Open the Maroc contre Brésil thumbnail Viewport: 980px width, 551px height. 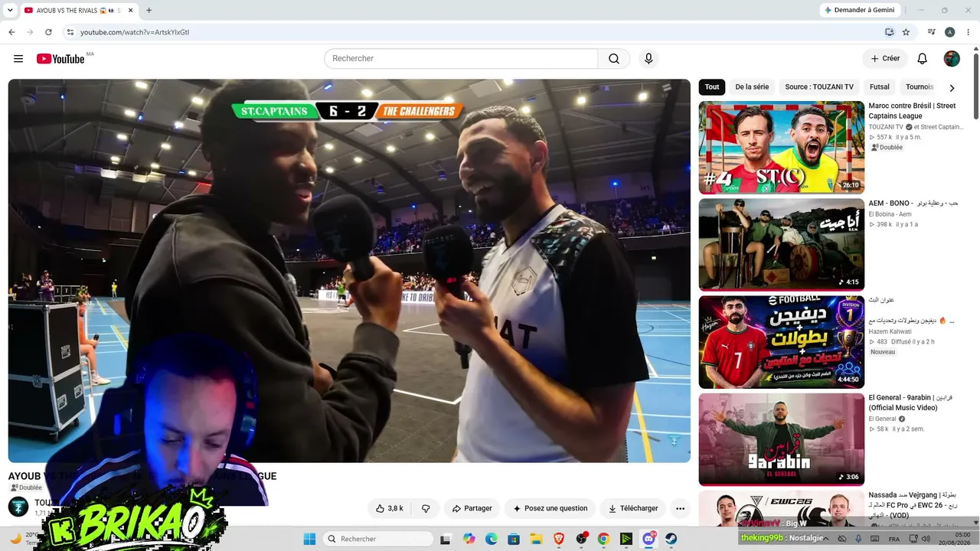(782, 148)
